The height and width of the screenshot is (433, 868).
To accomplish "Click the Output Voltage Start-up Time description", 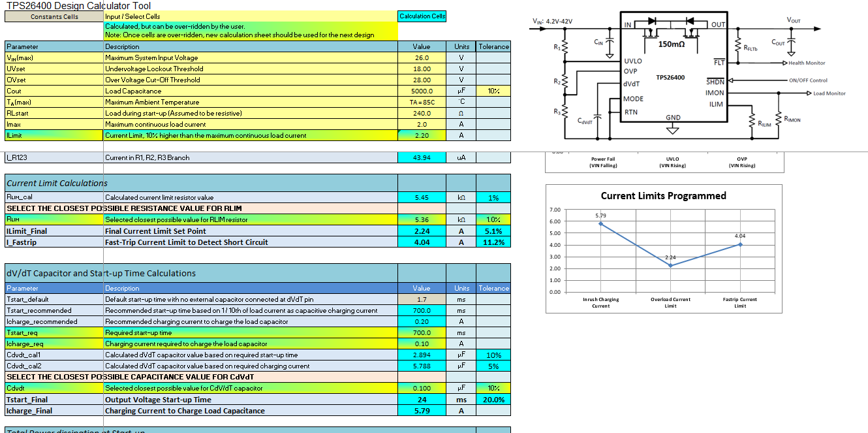I will coord(251,399).
